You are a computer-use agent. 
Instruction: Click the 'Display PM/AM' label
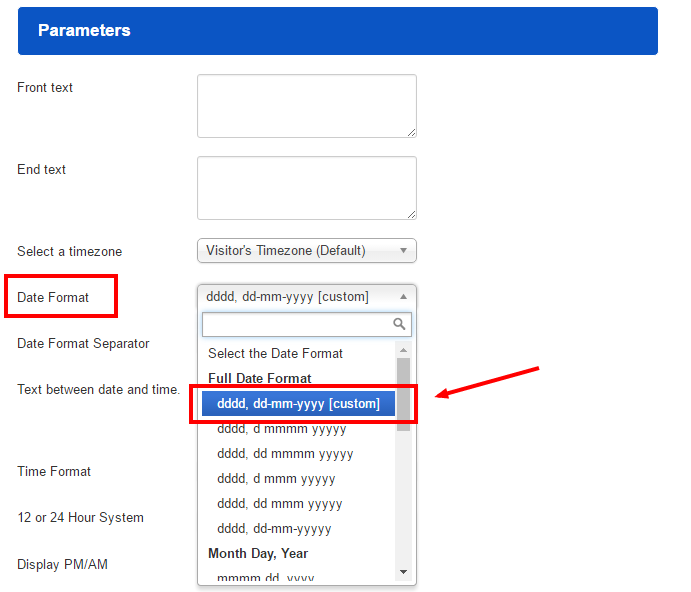63,565
